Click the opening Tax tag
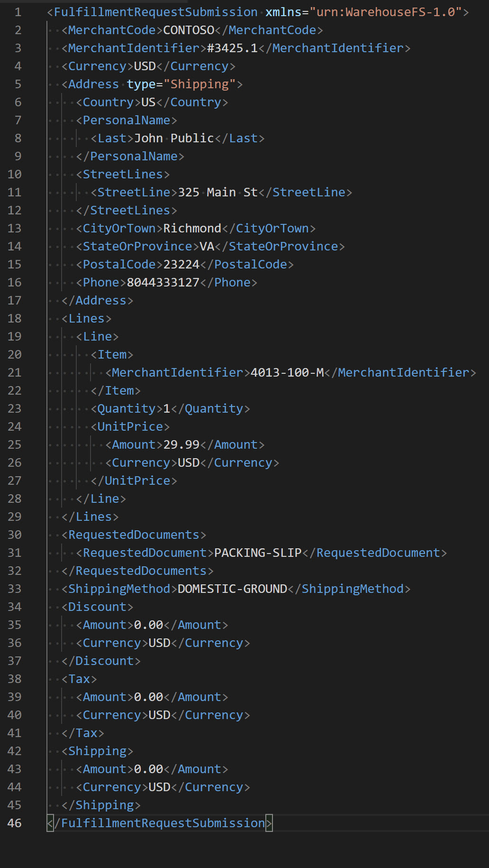 click(x=80, y=679)
